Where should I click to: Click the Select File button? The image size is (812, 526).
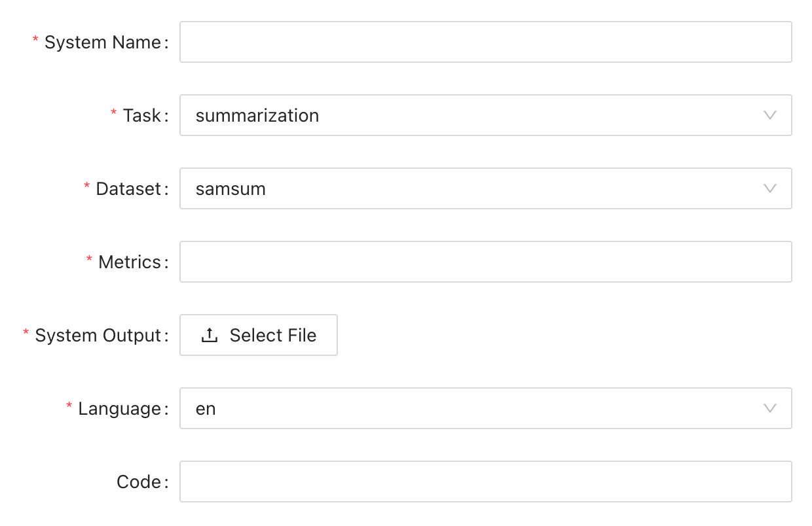[258, 335]
